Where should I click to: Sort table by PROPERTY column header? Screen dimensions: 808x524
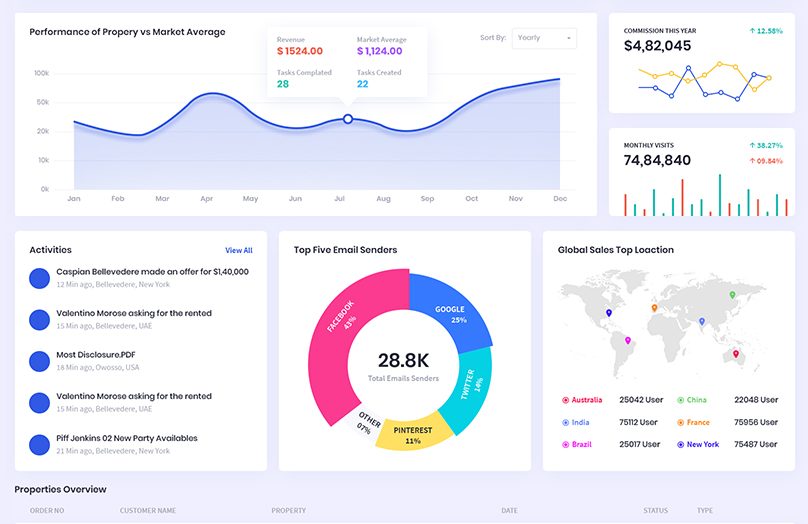coord(289,511)
